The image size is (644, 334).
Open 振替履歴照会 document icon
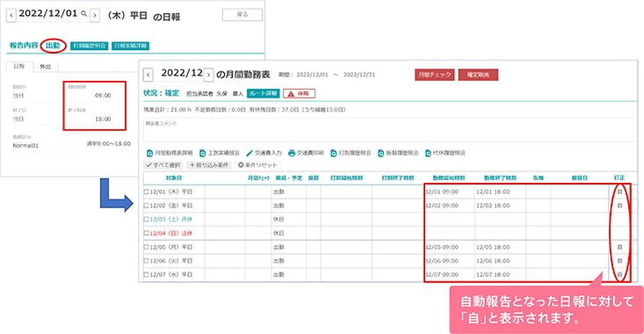point(381,153)
